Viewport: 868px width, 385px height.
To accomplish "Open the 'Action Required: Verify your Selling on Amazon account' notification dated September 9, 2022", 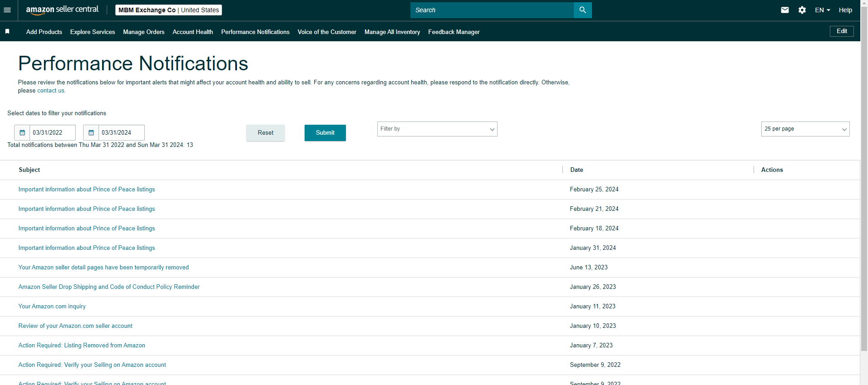I will 92,365.
